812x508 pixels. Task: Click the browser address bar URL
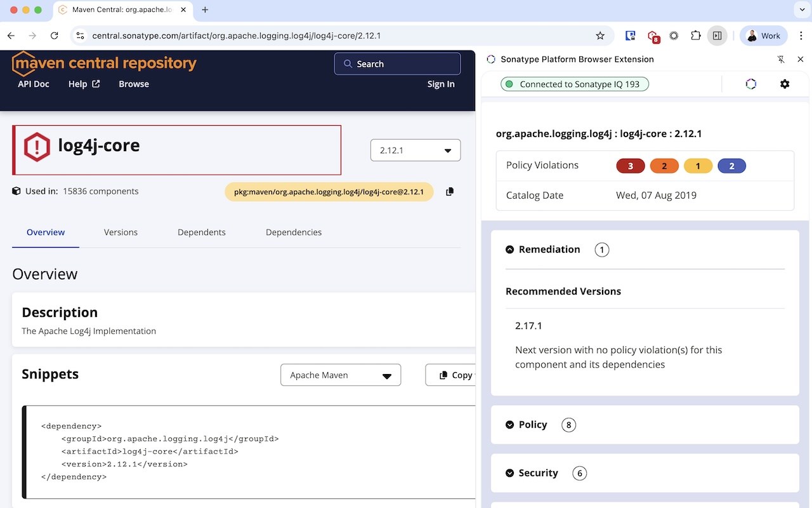pos(236,36)
